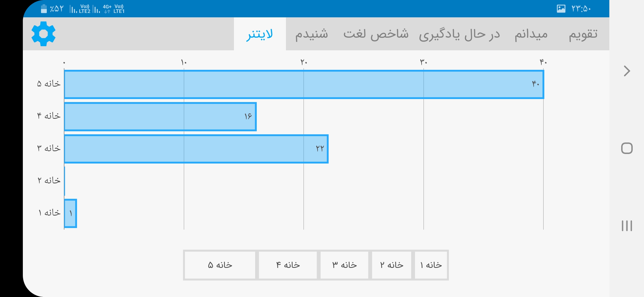Click the خانه ۵ button below chart
The width and height of the screenshot is (644, 297).
pyautogui.click(x=220, y=265)
